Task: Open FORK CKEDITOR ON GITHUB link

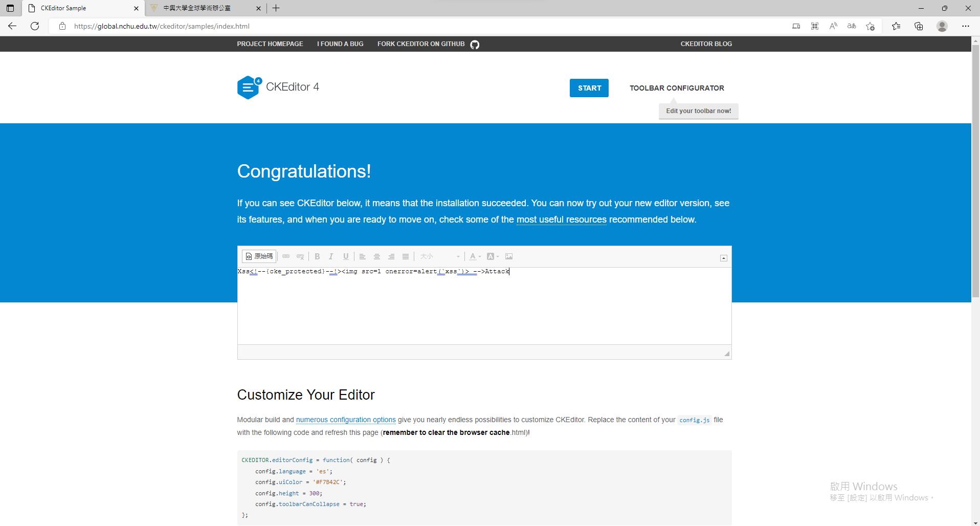Action: (421, 44)
